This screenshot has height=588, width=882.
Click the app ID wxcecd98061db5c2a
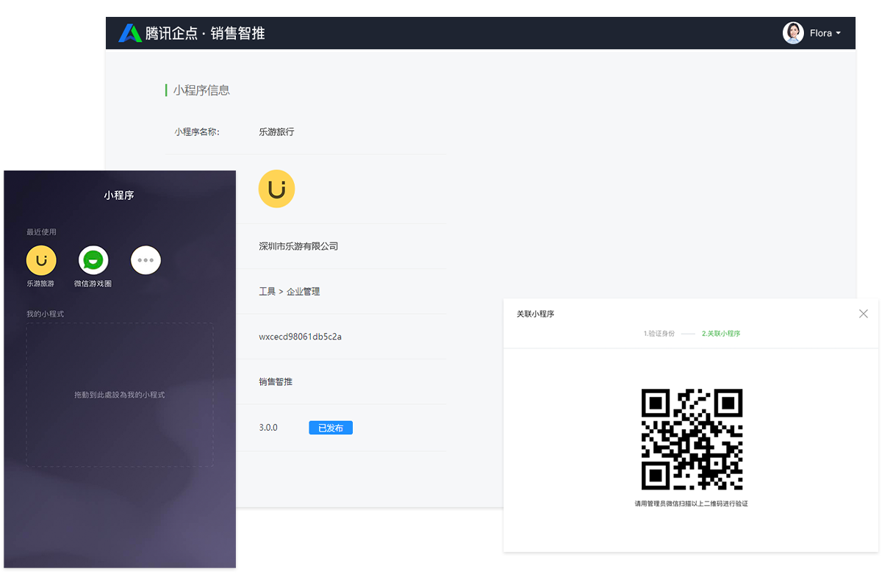[301, 337]
